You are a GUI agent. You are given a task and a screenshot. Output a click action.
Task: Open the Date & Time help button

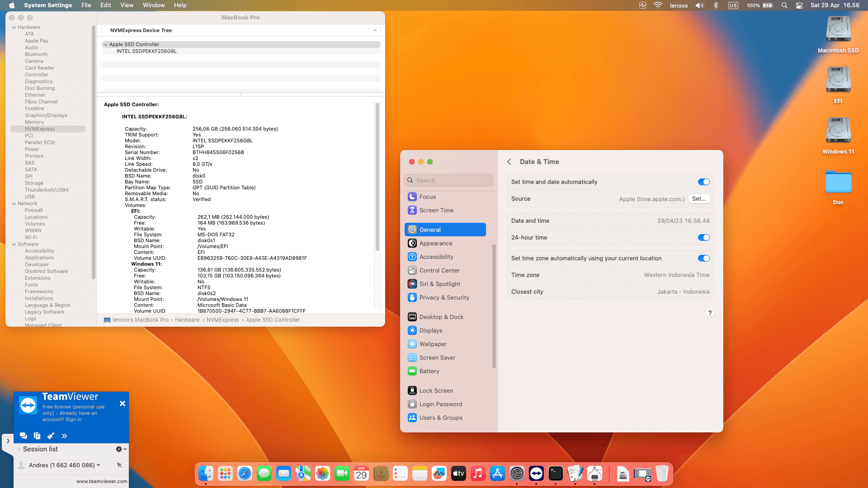point(710,314)
